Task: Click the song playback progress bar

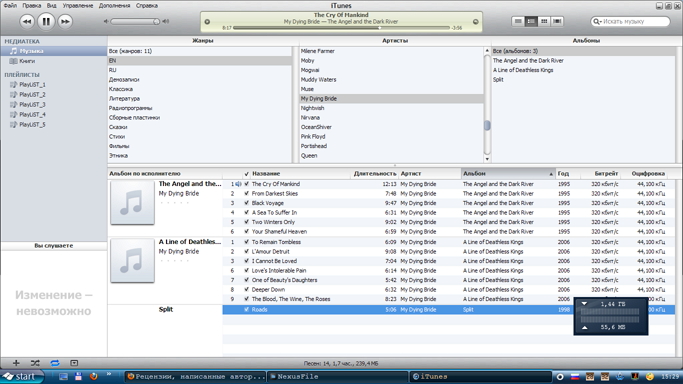Action: coord(341,27)
